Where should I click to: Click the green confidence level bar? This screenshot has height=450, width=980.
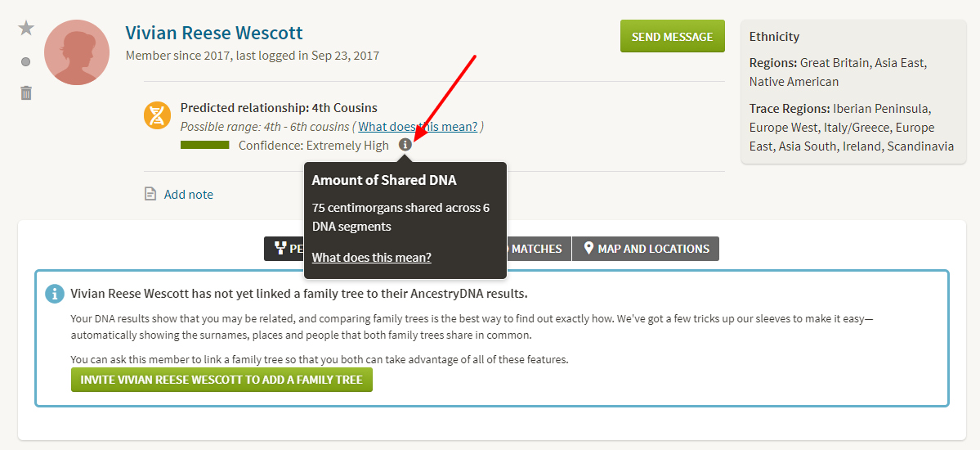[x=205, y=145]
